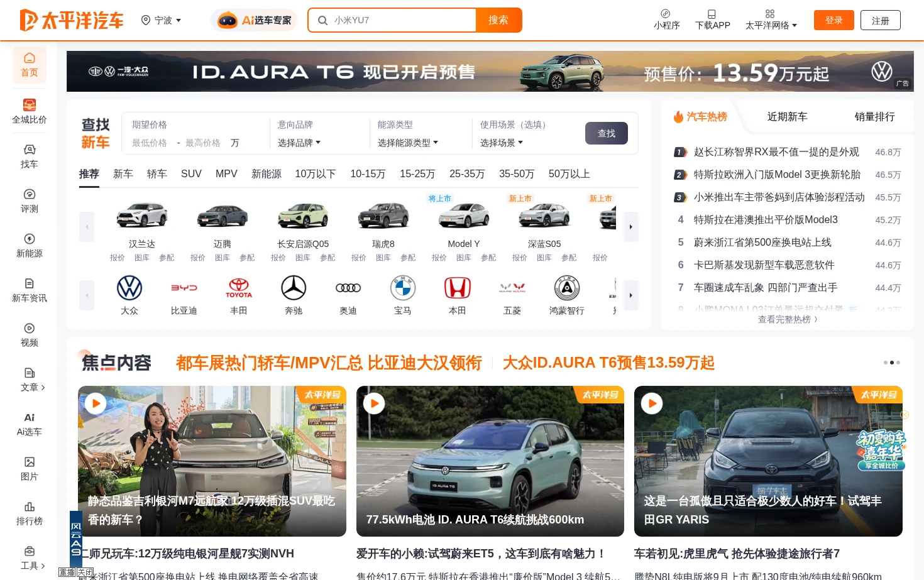The image size is (924, 580).
Task: Open 赵长江称智界RX最不值一提的是外观 hot item
Action: click(x=776, y=151)
